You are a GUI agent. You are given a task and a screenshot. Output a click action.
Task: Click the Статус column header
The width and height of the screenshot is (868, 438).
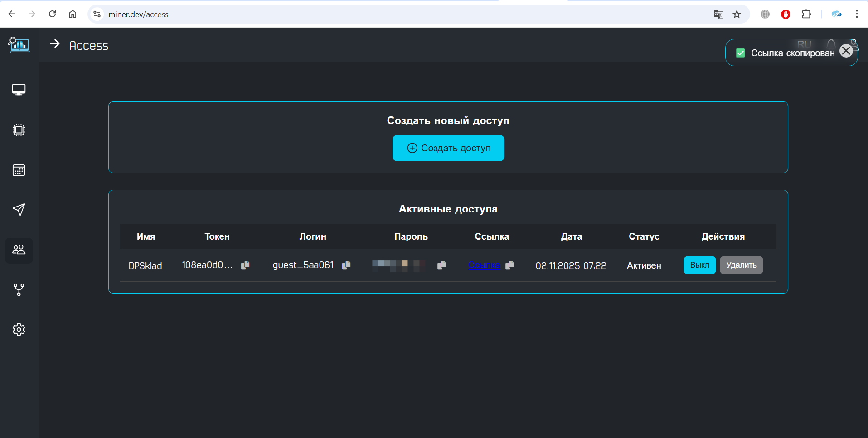tap(644, 236)
